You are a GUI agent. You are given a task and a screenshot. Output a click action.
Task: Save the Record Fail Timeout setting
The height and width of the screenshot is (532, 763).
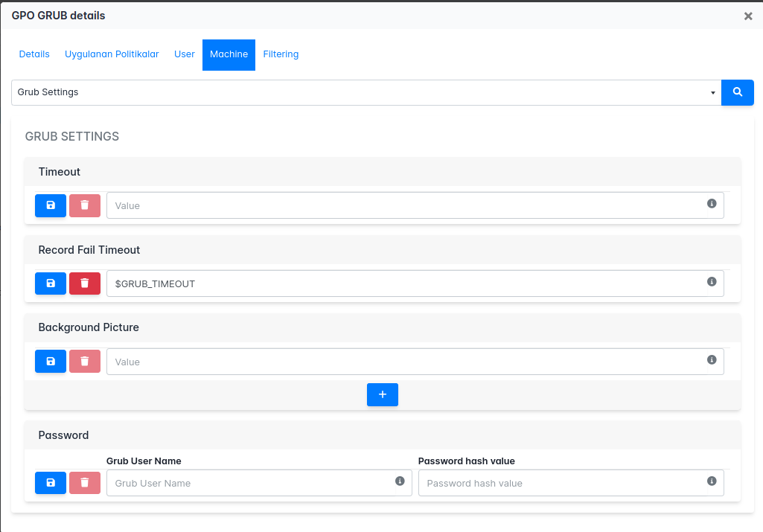[x=51, y=283]
